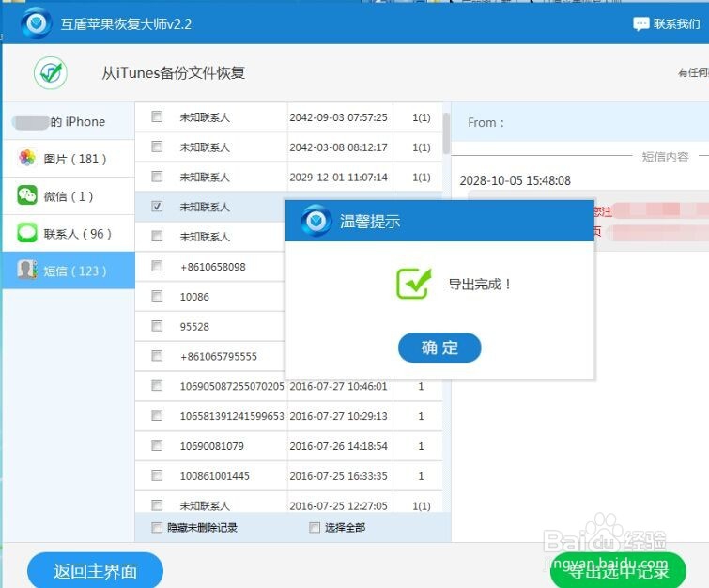Check the box for 10690081079

click(x=157, y=445)
